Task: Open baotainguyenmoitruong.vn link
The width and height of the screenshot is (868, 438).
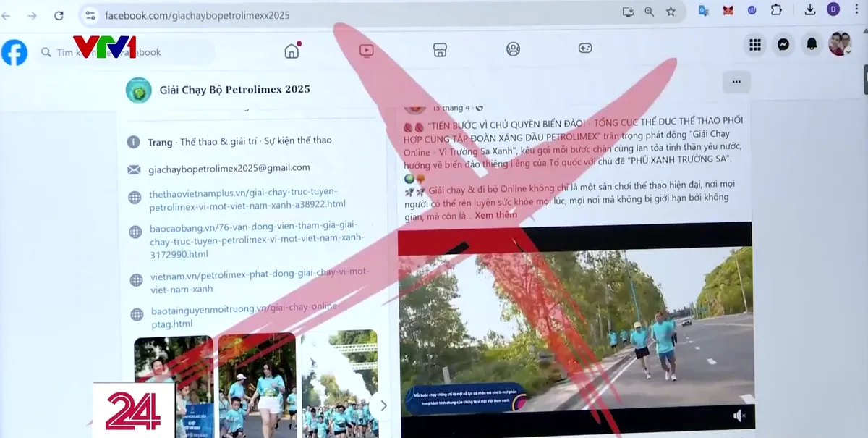Action: point(244,316)
